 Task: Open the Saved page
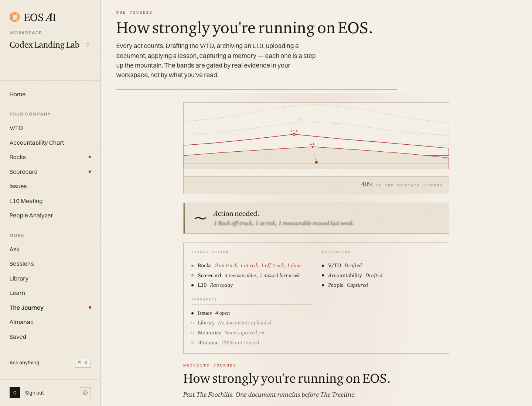18,337
